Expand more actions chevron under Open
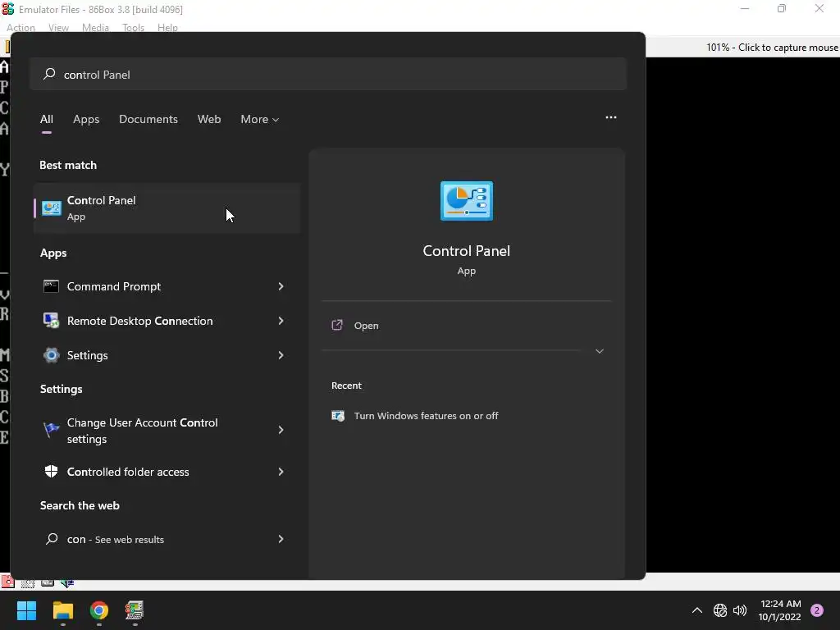The image size is (840, 630). point(600,351)
